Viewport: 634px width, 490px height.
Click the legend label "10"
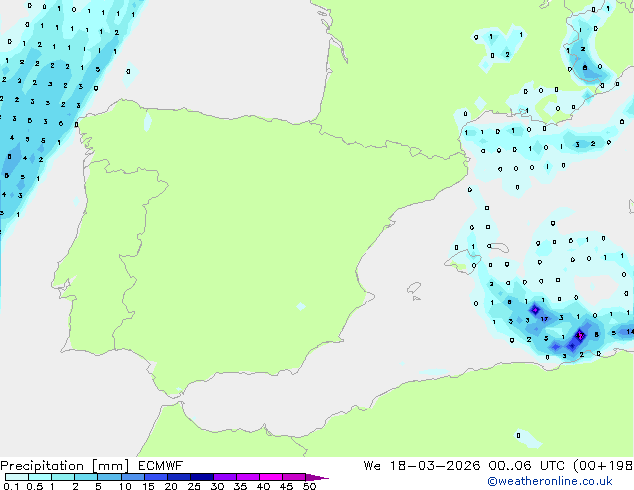coord(125,486)
